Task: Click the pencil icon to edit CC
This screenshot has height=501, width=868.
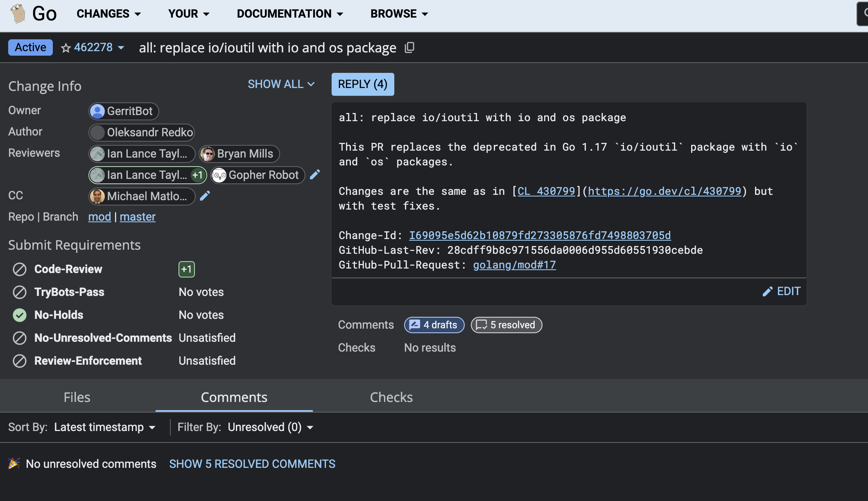Action: coord(205,196)
